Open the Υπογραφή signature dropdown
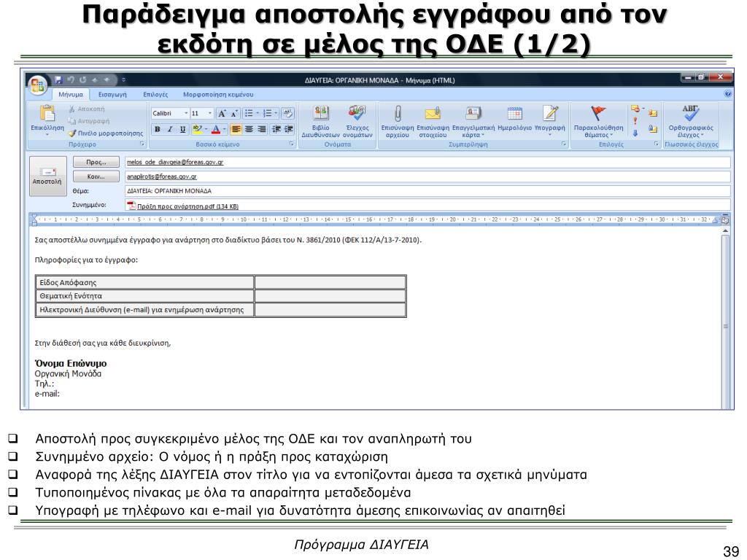This screenshot has width=747, height=560. coord(550,121)
